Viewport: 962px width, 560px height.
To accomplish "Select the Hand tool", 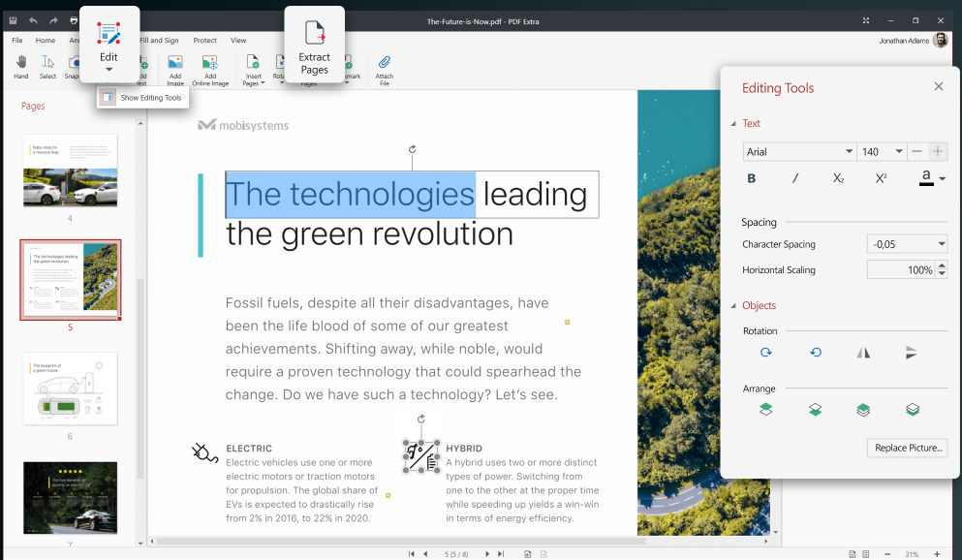I will click(20, 64).
